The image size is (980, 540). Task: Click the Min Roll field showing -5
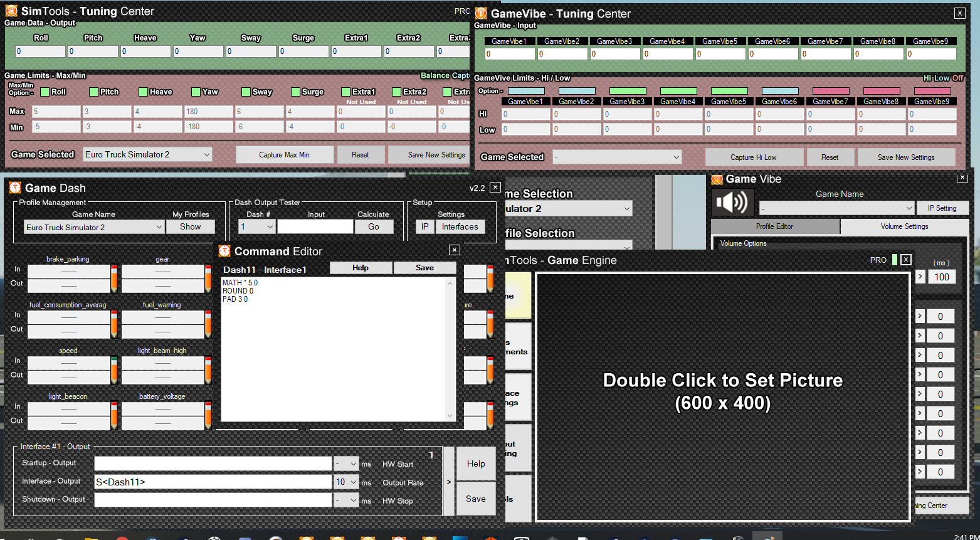[x=56, y=127]
